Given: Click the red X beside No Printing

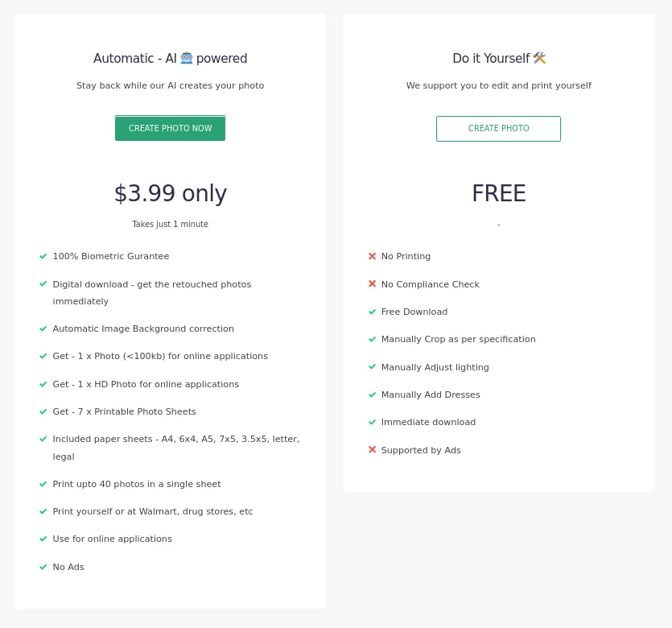Looking at the screenshot, I should 372,256.
